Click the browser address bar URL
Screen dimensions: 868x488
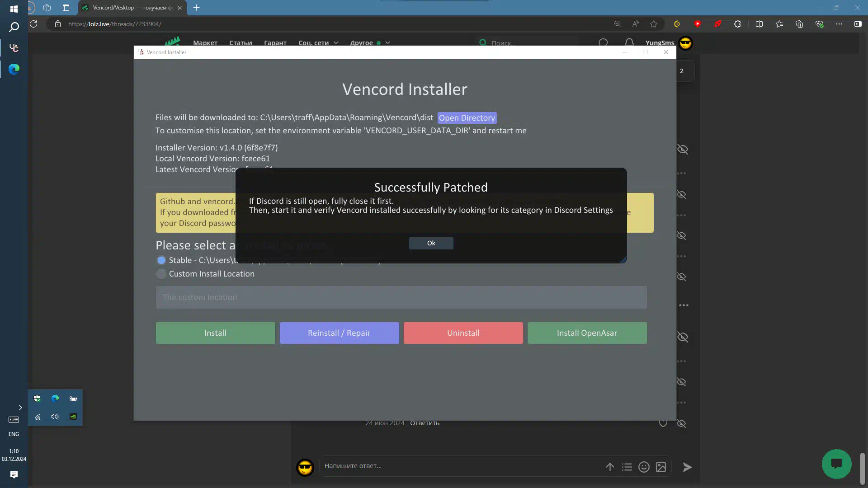pos(115,24)
